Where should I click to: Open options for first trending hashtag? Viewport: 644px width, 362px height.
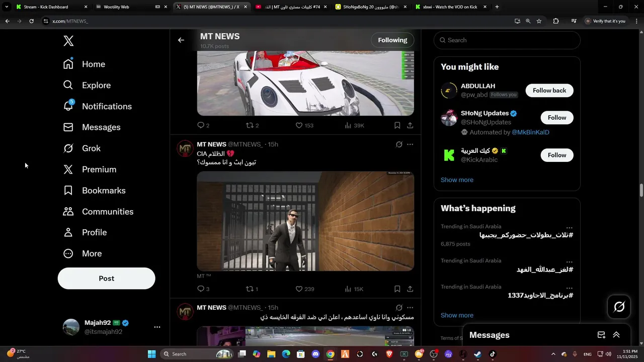click(569, 228)
